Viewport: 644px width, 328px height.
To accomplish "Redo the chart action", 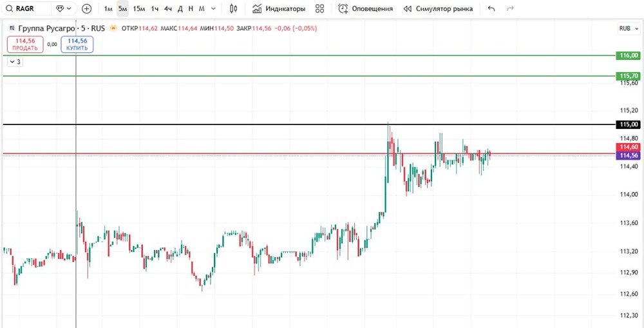I will pyautogui.click(x=510, y=8).
